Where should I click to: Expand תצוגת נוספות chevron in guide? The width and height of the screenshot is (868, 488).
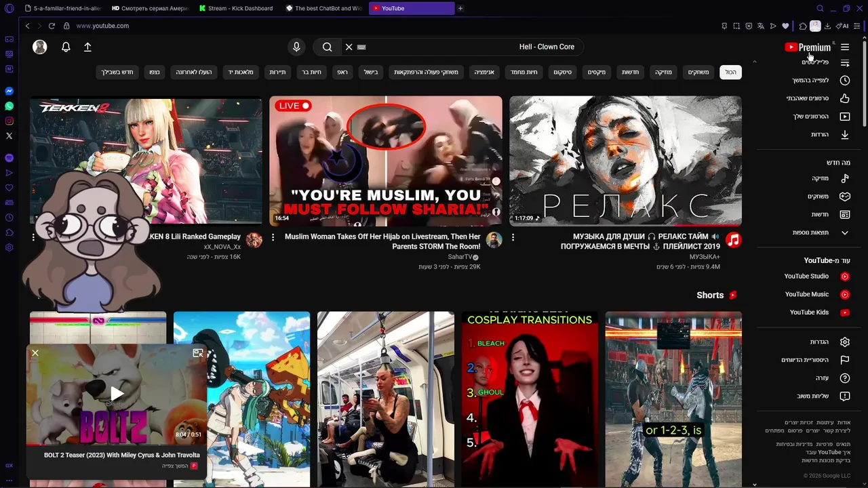(845, 232)
